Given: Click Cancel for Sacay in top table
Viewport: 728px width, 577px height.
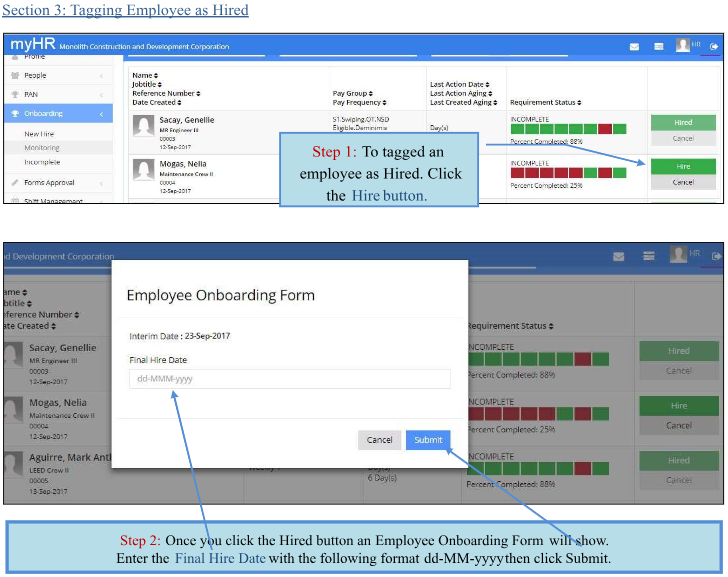Looking at the screenshot, I should coord(683,138).
